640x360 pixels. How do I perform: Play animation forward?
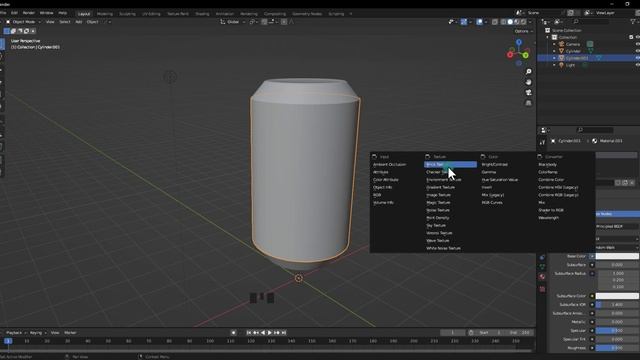click(269, 333)
